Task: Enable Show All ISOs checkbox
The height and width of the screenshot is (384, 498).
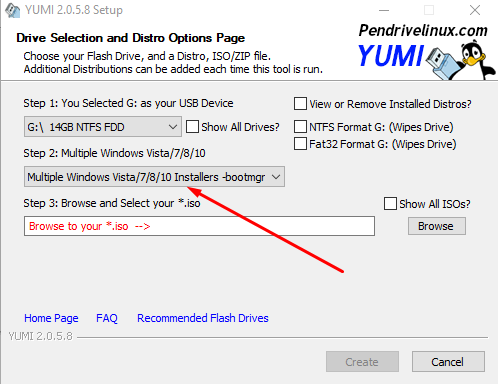Action: pyautogui.click(x=390, y=203)
